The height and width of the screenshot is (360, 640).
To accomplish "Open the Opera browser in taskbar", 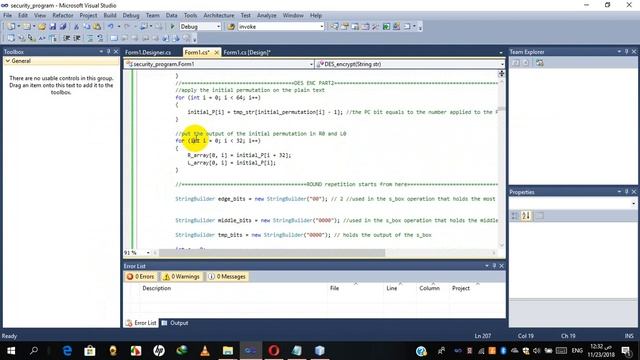I will (274, 351).
